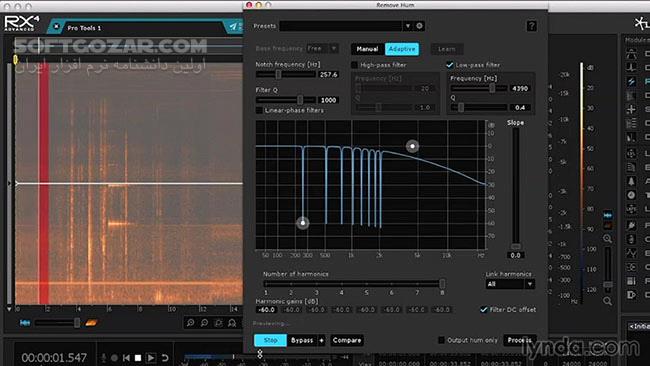This screenshot has width=650, height=366.
Task: Open the Declick & Decrackle module icon
Action: (x=631, y=67)
